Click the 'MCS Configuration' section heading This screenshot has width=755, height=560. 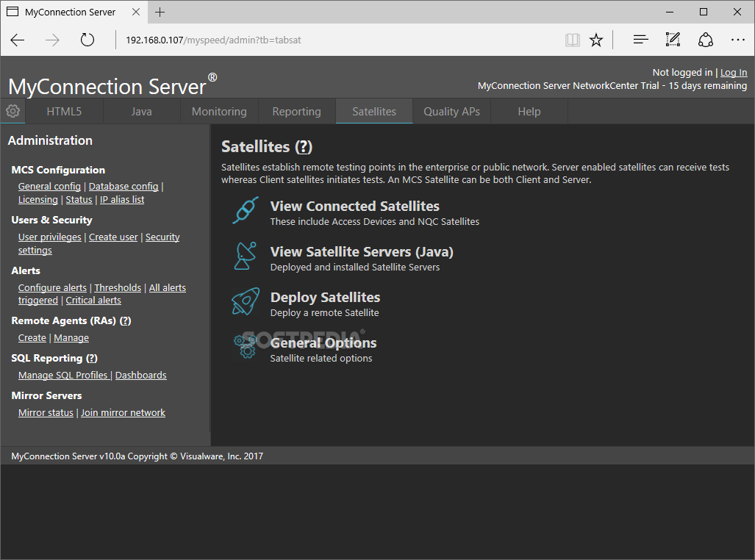coord(58,170)
